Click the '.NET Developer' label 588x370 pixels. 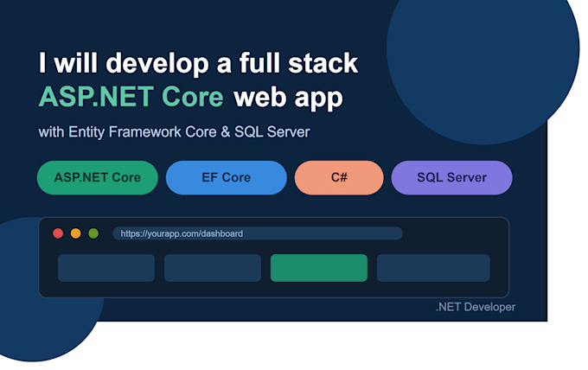476,307
